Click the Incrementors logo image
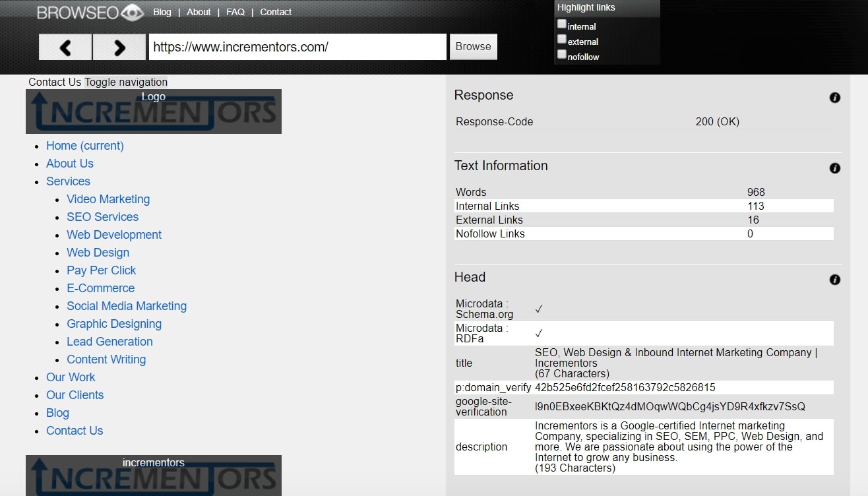Image resolution: width=868 pixels, height=496 pixels. tap(154, 111)
